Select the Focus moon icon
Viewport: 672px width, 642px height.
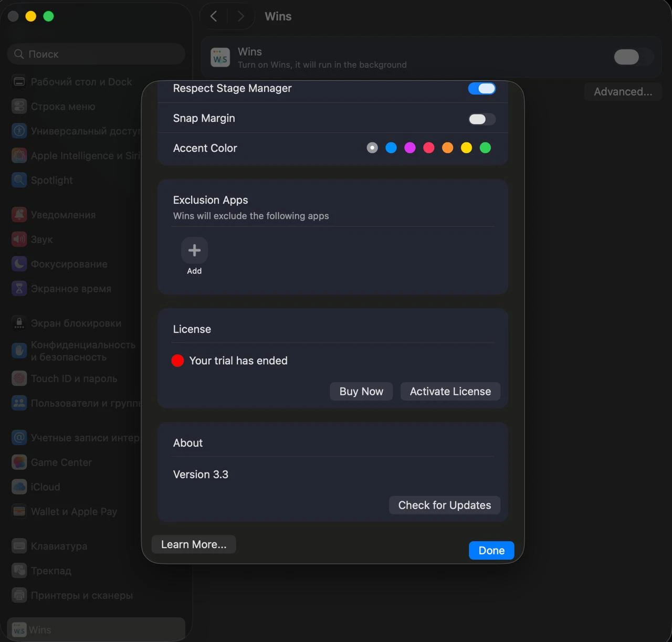tap(19, 264)
